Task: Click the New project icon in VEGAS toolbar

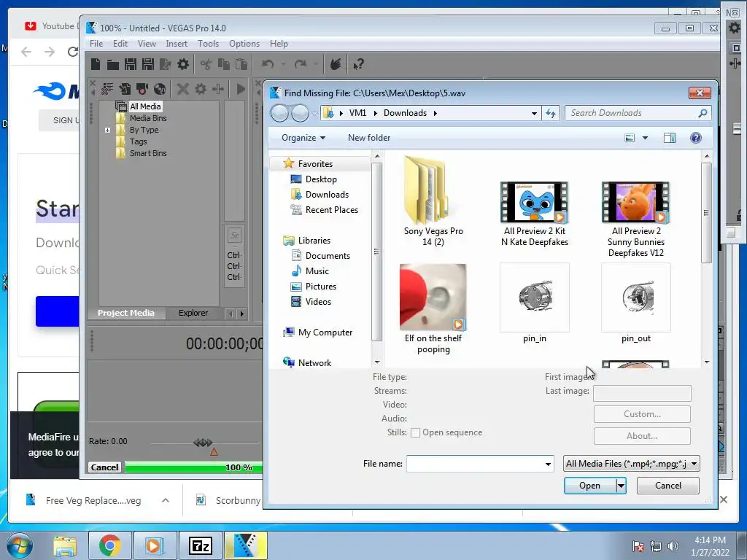Action: click(96, 64)
